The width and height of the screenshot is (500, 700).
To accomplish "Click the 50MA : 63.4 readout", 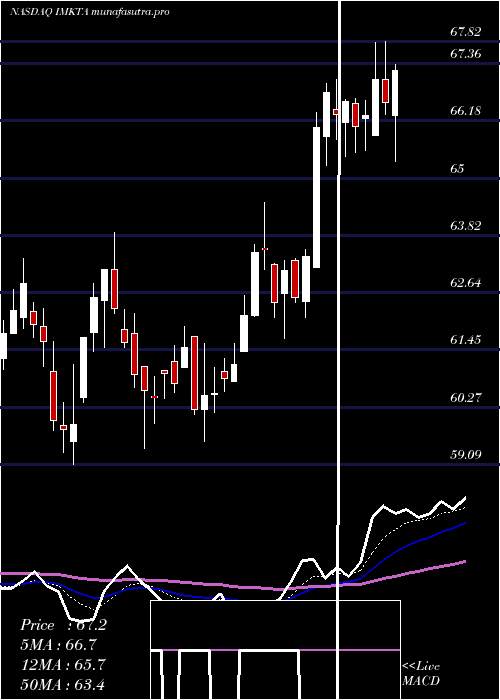I will point(63,684).
